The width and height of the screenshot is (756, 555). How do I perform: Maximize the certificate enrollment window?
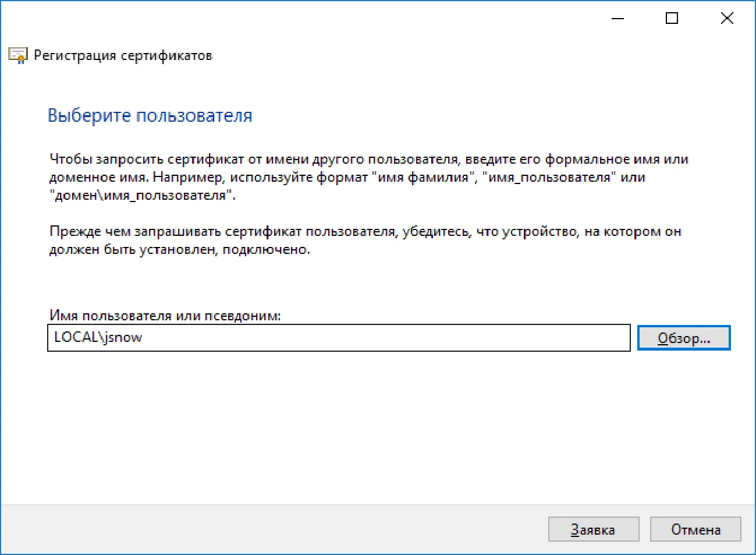click(672, 19)
